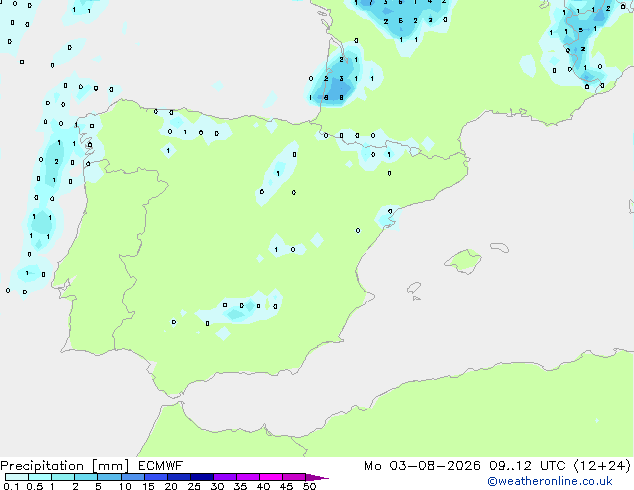Click the 30–35 mm purple swatch
634x490 pixels.
tap(225, 477)
